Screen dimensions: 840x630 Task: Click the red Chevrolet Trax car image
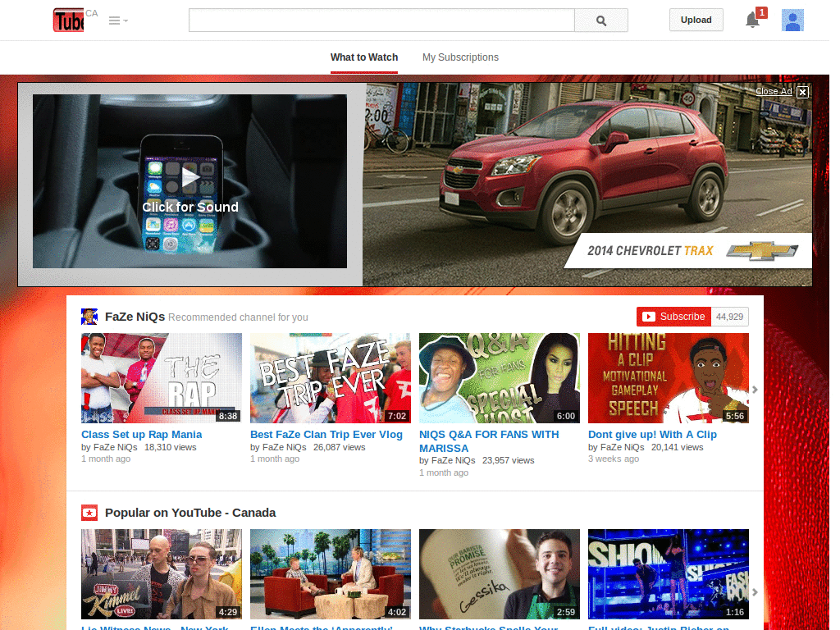point(584,171)
